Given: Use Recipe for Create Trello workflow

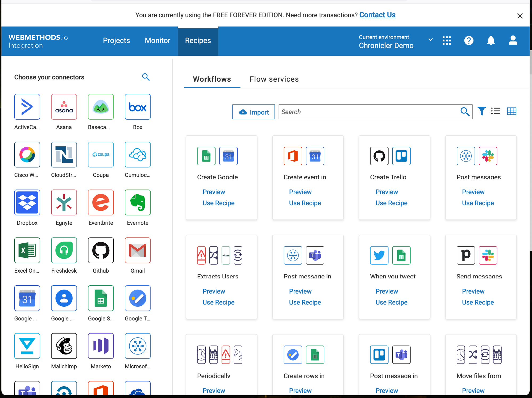Looking at the screenshot, I should pos(391,203).
